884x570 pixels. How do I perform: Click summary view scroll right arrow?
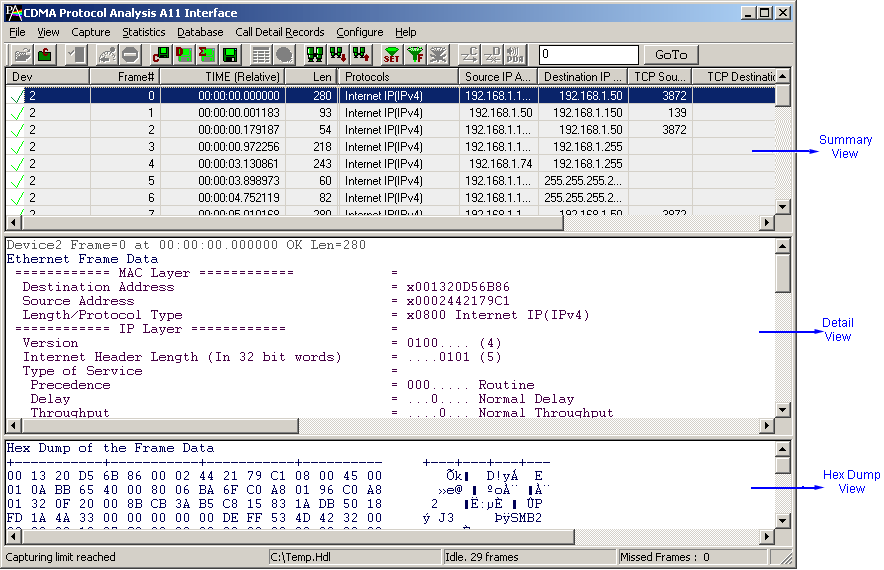coord(767,223)
